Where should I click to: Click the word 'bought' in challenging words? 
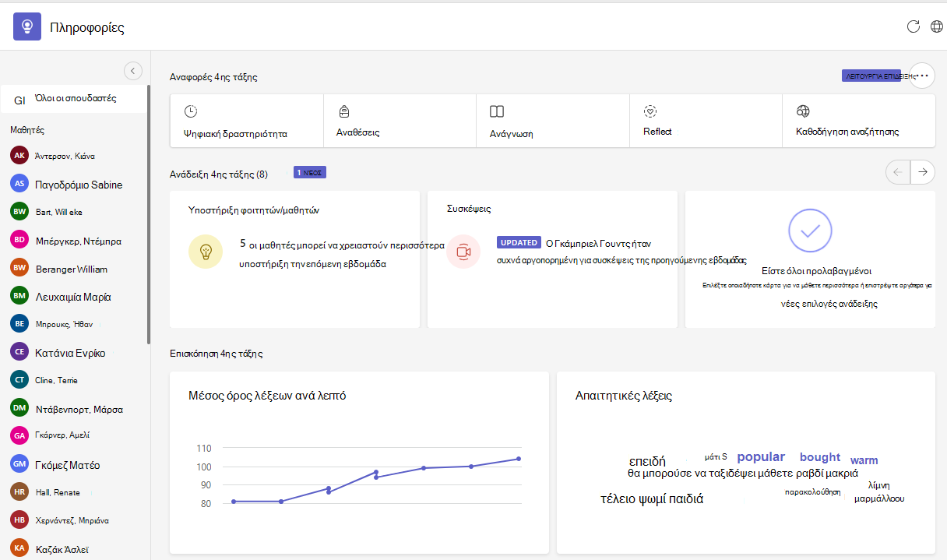[820, 457]
